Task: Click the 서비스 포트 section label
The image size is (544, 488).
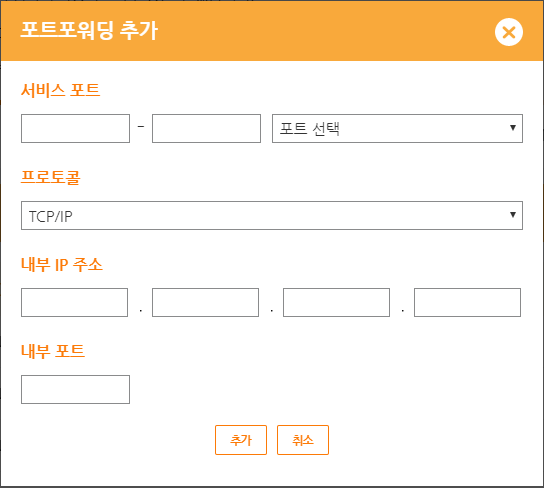Action: point(60,90)
